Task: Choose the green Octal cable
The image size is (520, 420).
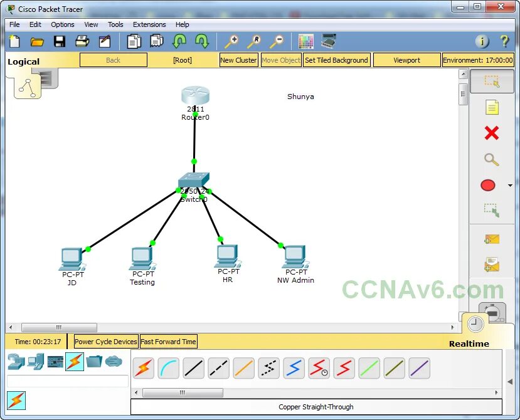Action: pyautogui.click(x=369, y=369)
